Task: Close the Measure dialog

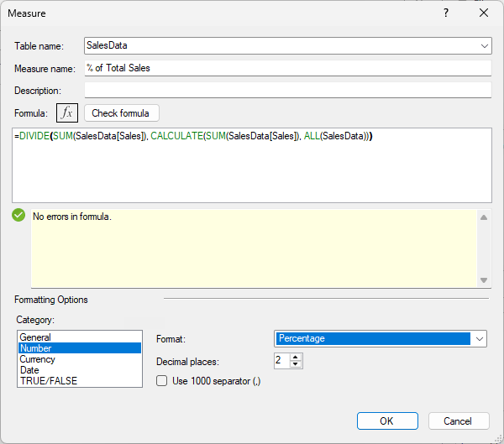Action: [x=484, y=13]
